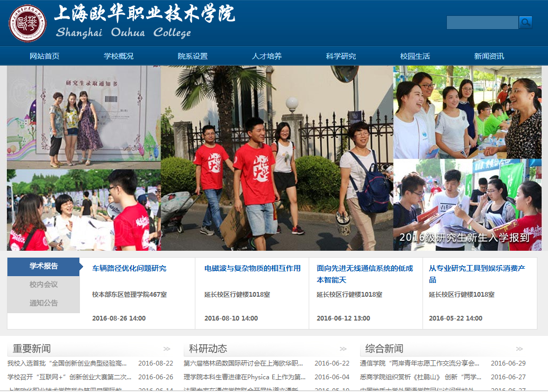This screenshot has width=548, height=392.
Task: Expand more 重要新闻 with double-arrow icon
Action: click(167, 349)
